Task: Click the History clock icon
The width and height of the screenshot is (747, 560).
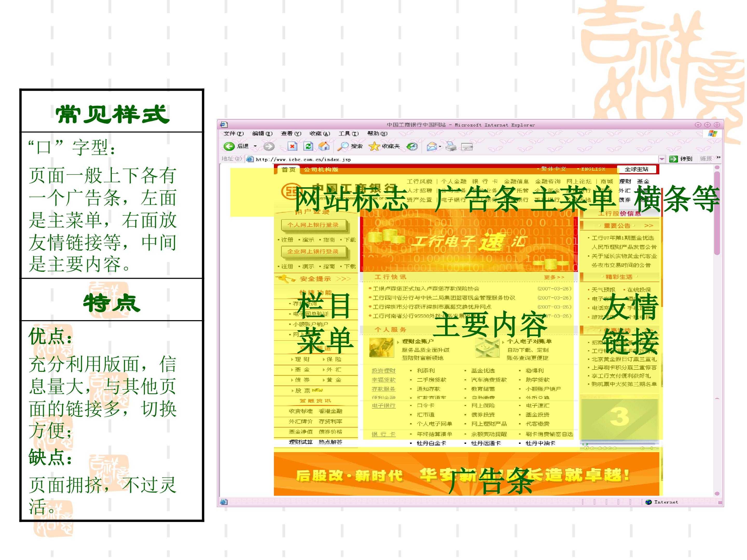Action: coord(412,146)
